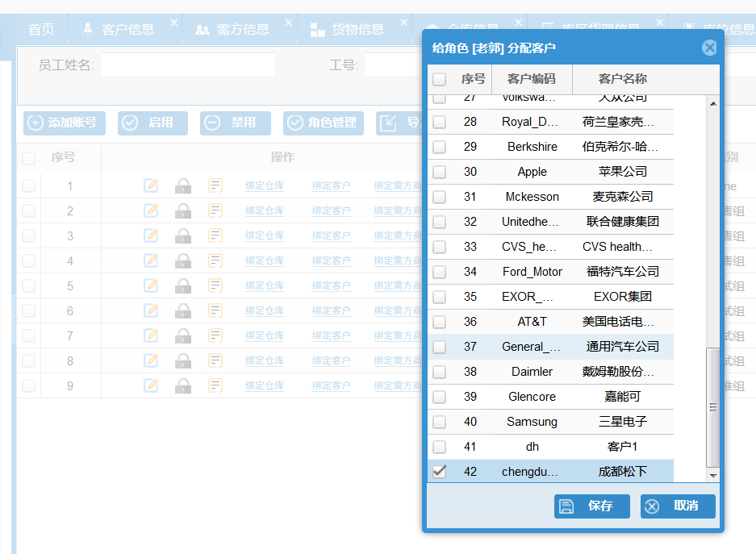
Task: Switch to the 首页 tab
Action: [x=41, y=30]
